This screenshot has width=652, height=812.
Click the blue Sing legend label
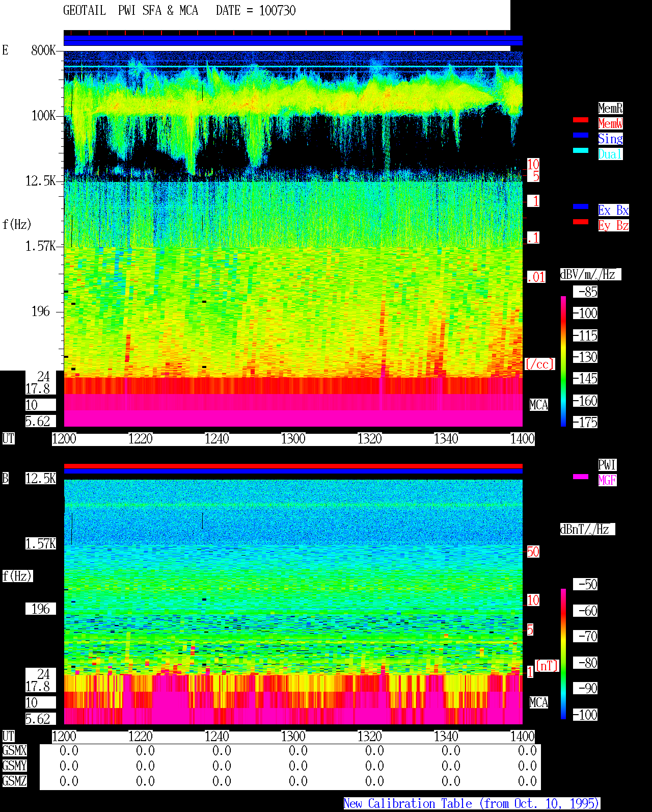click(x=610, y=139)
